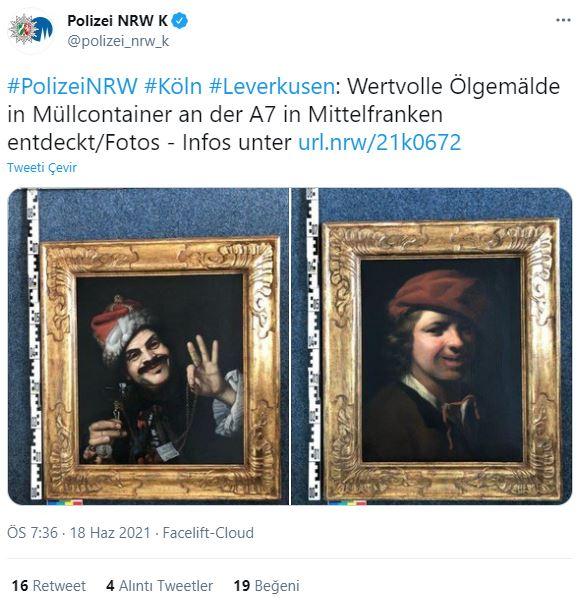Open the Polizei NRW K profile avatar
Image resolution: width=585 pixels, height=603 pixels.
pyautogui.click(x=31, y=30)
